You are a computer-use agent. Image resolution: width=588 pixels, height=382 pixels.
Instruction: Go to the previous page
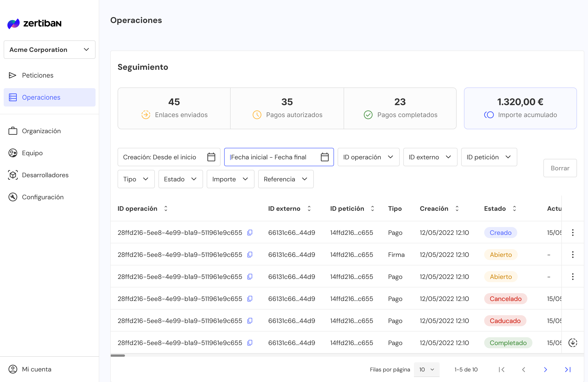(523, 369)
